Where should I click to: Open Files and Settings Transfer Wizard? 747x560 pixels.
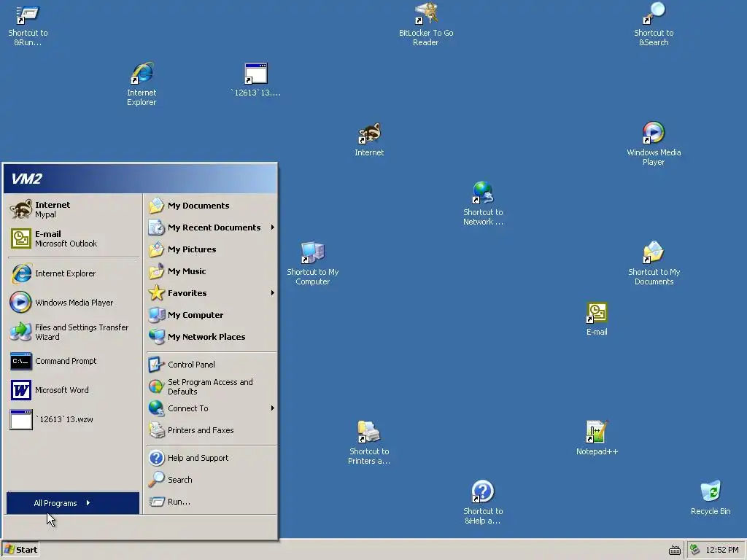coord(73,332)
